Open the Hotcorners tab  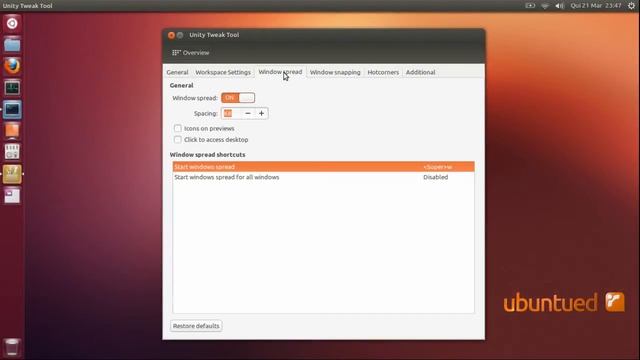pos(383,72)
